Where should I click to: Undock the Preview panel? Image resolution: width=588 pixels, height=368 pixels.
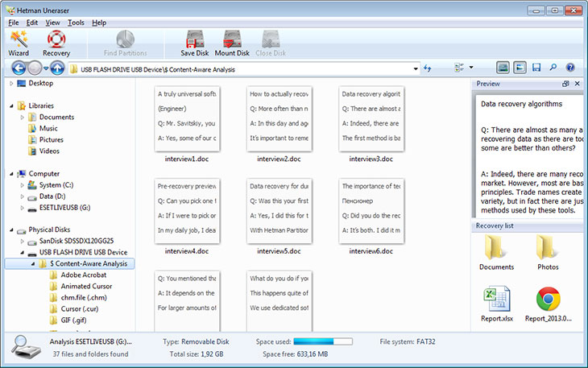point(565,84)
